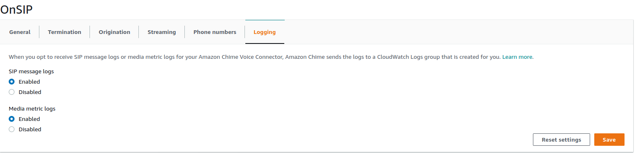The height and width of the screenshot is (164, 644).
Task: Save the logging settings
Action: coord(609,140)
